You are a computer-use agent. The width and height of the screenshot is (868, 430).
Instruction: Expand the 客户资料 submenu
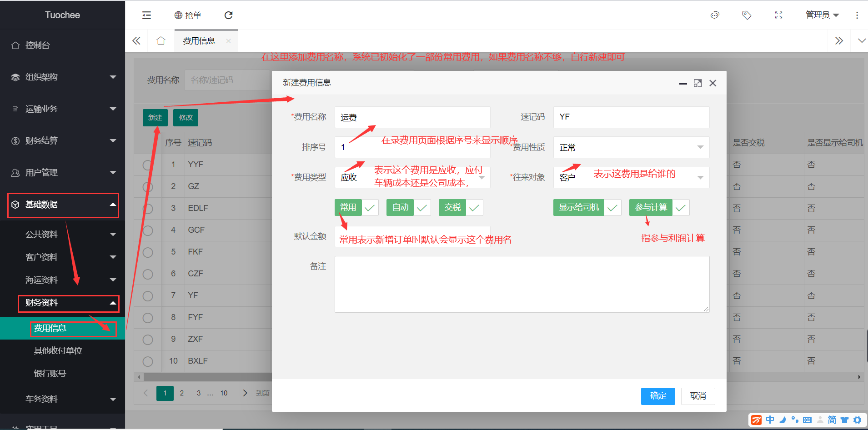coord(62,257)
